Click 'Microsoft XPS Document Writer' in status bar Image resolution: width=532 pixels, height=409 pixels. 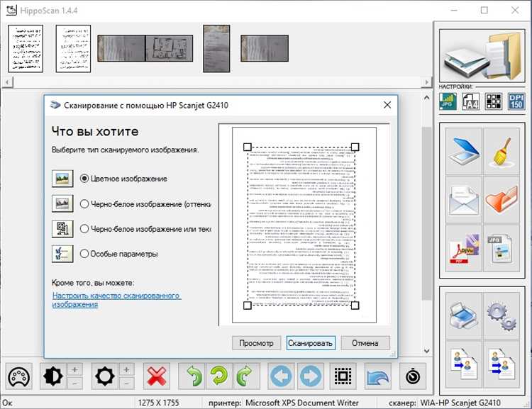pos(302,403)
